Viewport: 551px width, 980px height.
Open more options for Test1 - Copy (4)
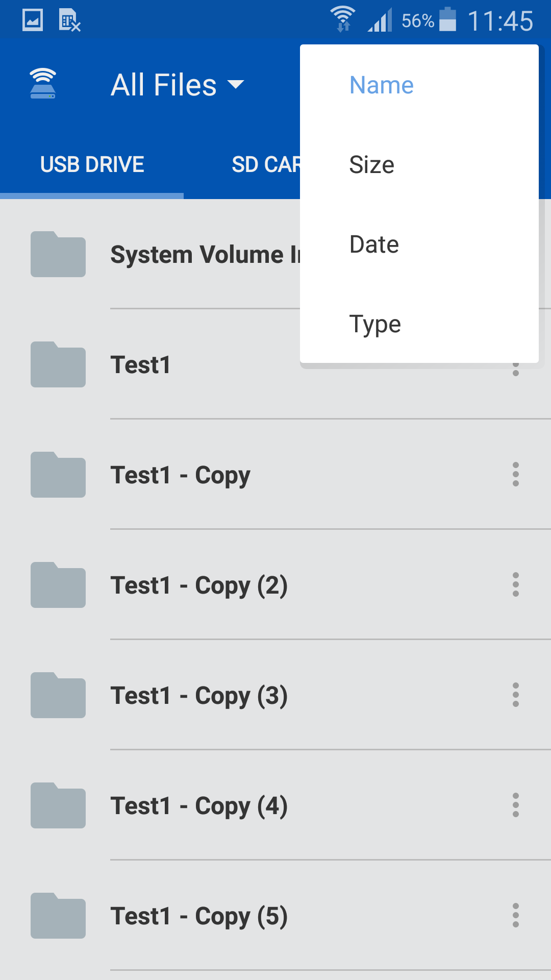tap(516, 805)
